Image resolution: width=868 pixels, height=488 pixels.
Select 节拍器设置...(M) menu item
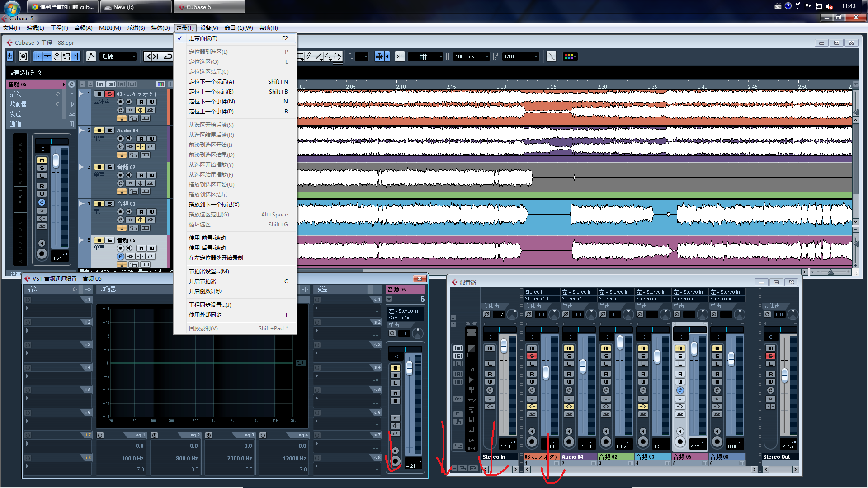(x=209, y=272)
